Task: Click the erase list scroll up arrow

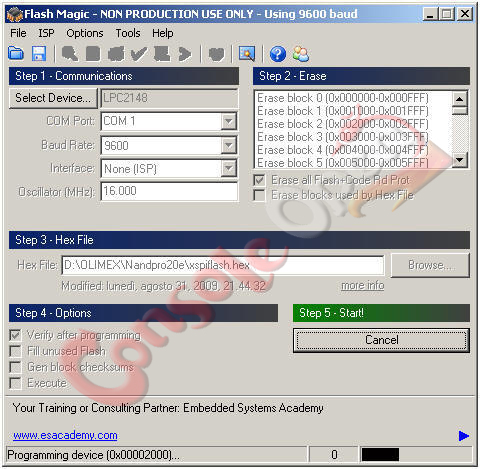Action: coord(460,99)
